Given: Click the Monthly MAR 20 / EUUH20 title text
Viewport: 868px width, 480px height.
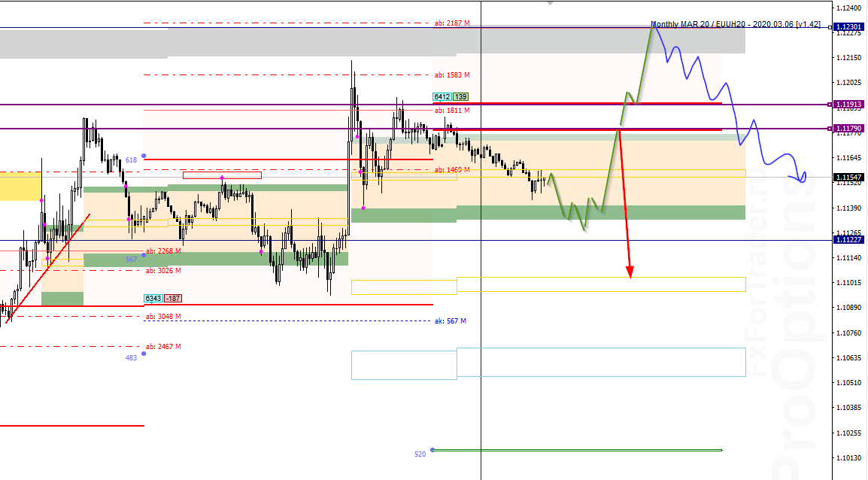Looking at the screenshot, I should pyautogui.click(x=736, y=24).
